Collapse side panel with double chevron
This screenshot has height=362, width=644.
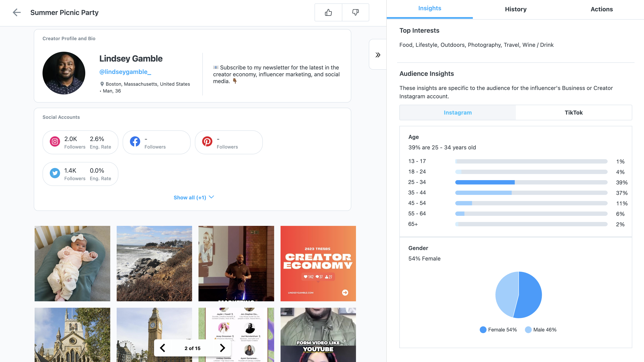378,55
